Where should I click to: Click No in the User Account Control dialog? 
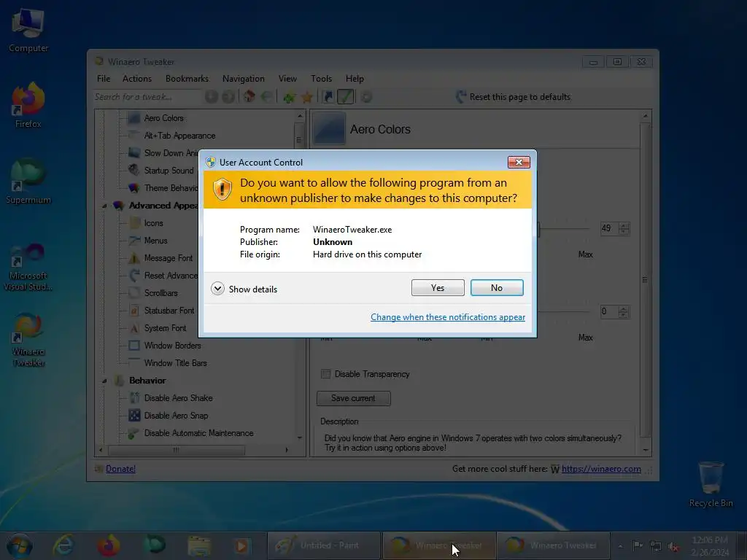click(x=497, y=287)
